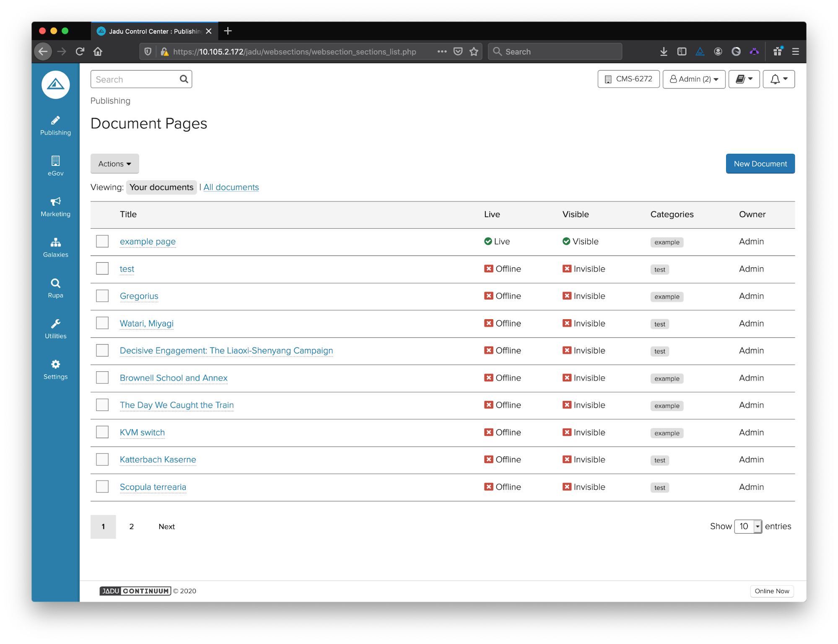838x644 pixels.
Task: Click the New Document button
Action: point(760,164)
